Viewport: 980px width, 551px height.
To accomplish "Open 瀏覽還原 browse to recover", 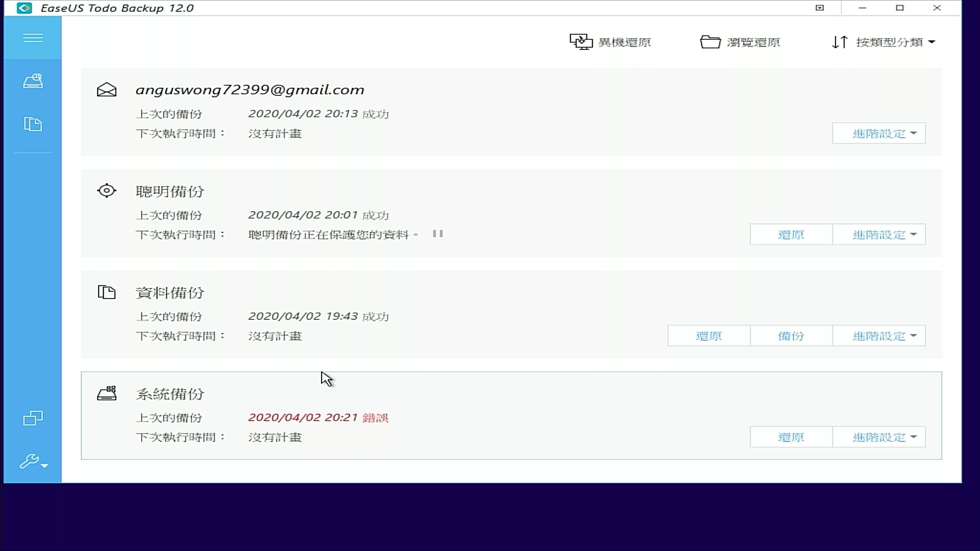I will [740, 42].
